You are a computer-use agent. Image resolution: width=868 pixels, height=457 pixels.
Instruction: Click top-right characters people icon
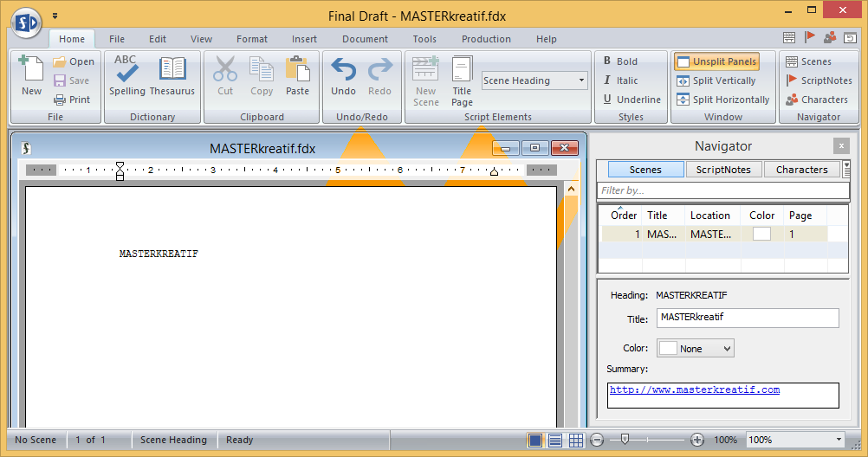pyautogui.click(x=830, y=37)
